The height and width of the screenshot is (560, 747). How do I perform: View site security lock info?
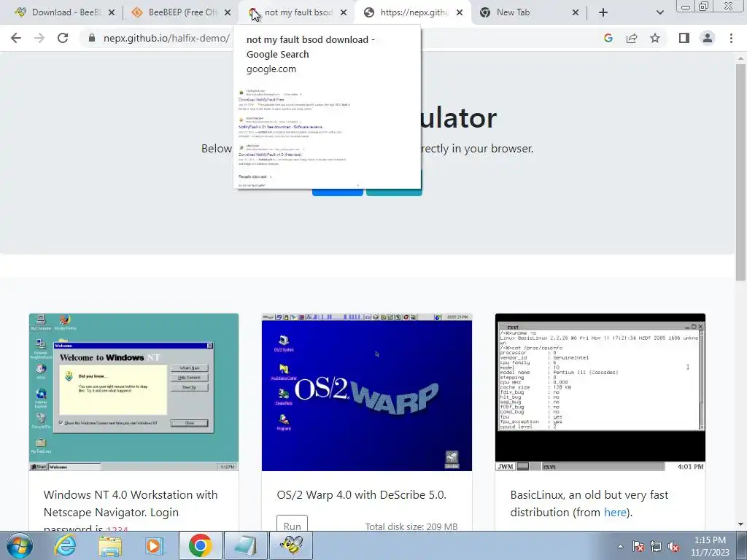(x=92, y=38)
